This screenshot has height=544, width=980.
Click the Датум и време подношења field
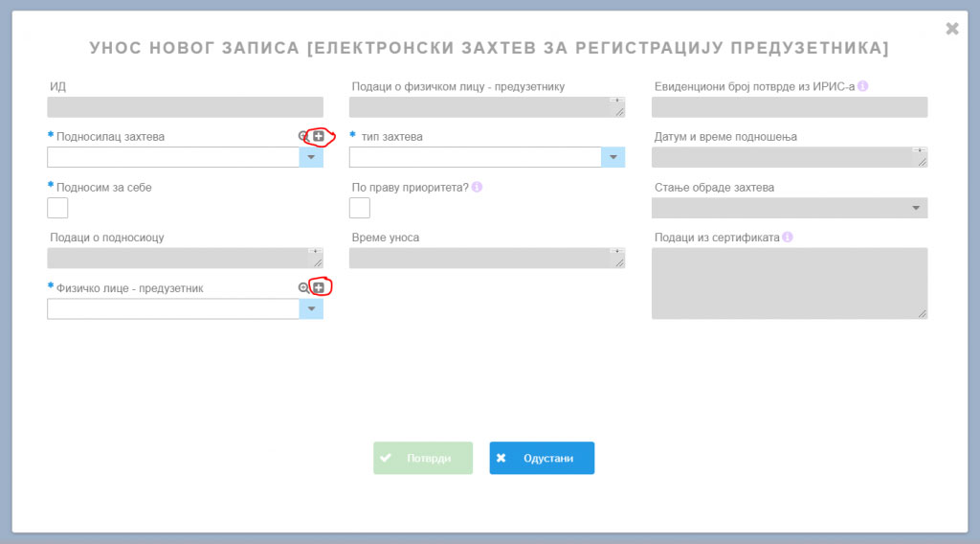tap(789, 157)
